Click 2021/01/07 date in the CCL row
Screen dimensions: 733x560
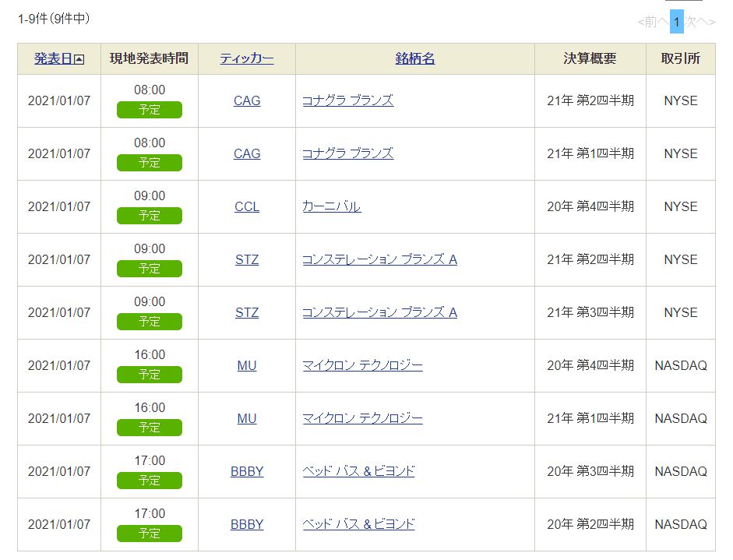(x=59, y=206)
